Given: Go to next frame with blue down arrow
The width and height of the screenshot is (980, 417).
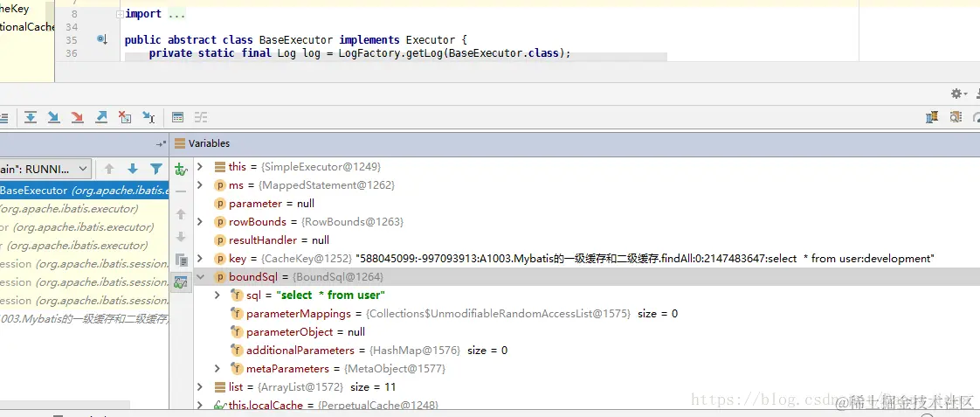Looking at the screenshot, I should 133,169.
